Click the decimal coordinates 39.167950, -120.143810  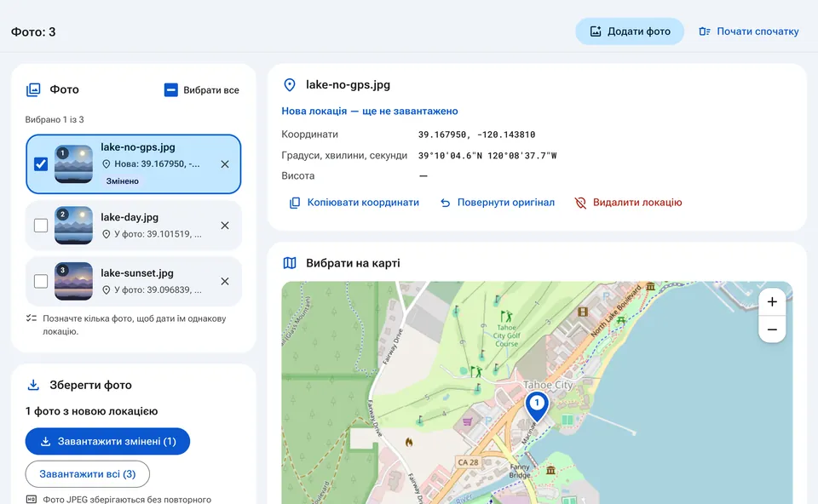[477, 135]
